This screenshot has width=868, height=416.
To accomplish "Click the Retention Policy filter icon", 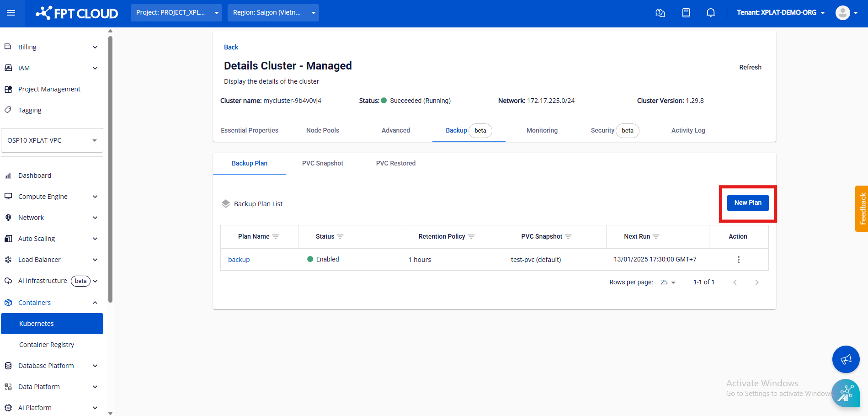I will (x=471, y=237).
